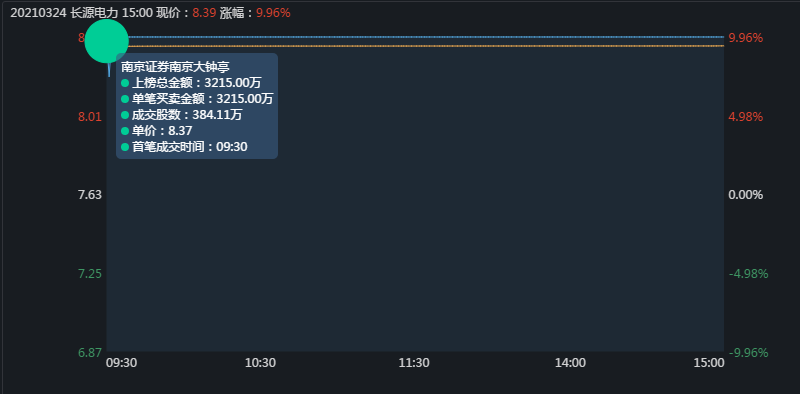Click the 15:00 time axis label

709,363
